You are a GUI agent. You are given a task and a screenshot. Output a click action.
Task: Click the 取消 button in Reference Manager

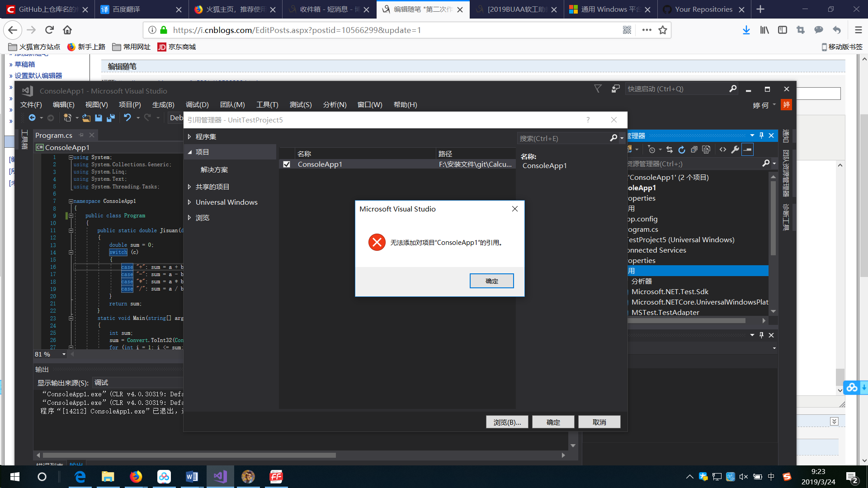coord(599,422)
